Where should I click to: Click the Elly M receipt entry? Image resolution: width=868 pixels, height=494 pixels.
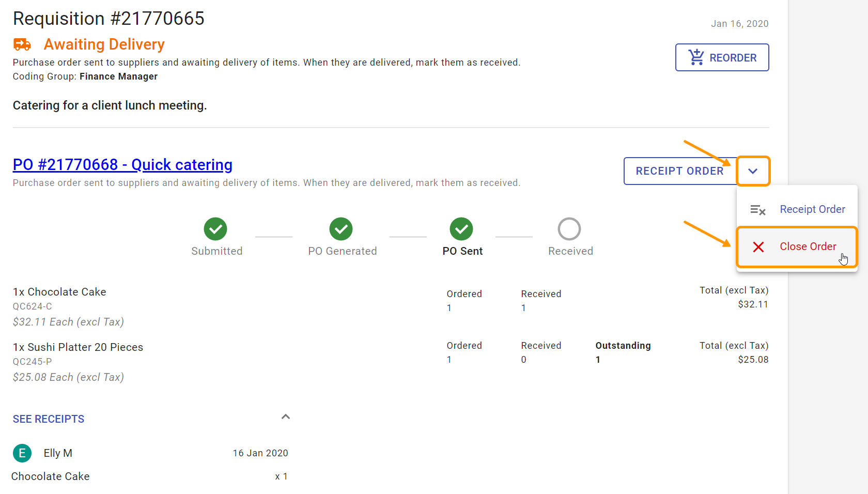coord(150,453)
